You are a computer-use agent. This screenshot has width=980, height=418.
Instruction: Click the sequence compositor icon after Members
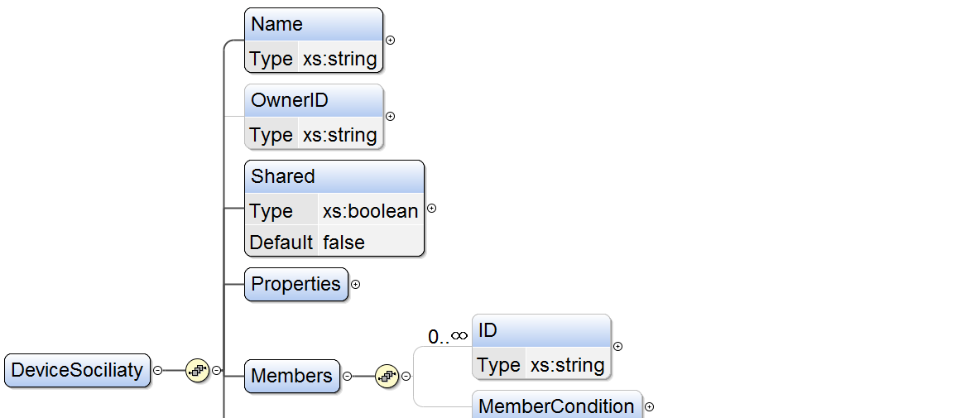386,376
